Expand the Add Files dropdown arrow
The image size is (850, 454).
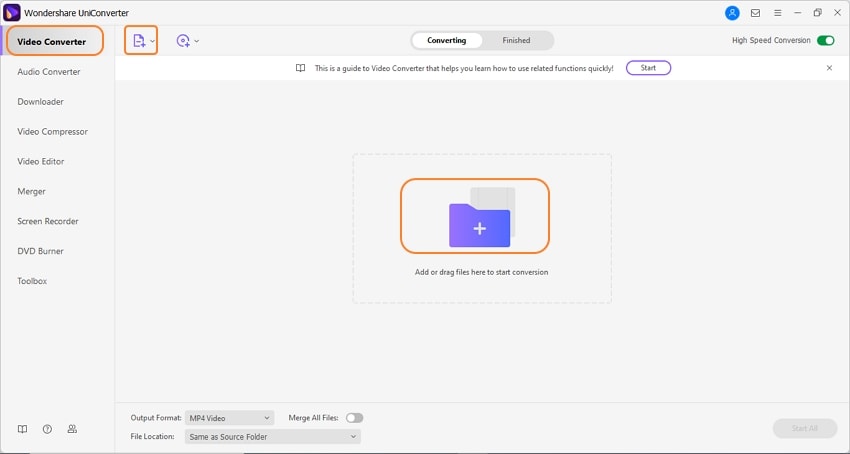(152, 41)
